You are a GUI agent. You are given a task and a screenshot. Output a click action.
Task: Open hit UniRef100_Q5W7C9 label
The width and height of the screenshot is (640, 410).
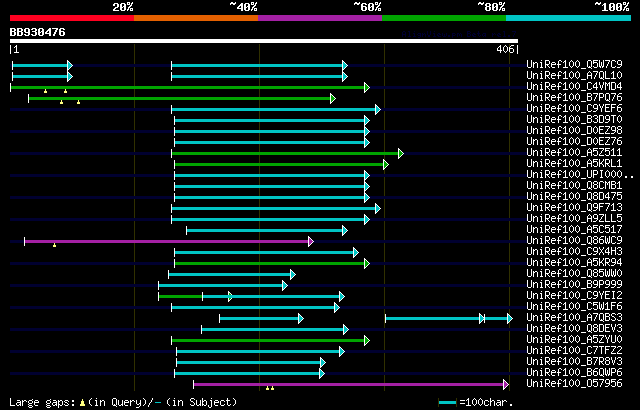[x=574, y=64]
